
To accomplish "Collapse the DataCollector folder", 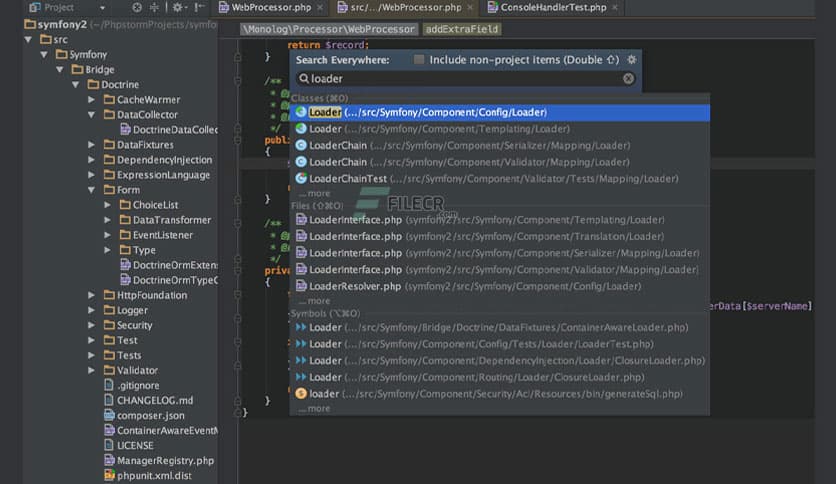I will 92,115.
